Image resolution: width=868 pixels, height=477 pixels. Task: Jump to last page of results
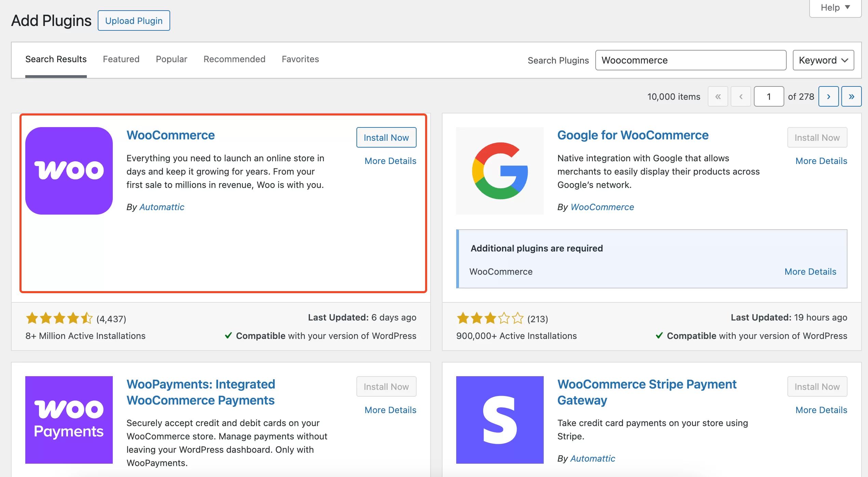click(852, 96)
